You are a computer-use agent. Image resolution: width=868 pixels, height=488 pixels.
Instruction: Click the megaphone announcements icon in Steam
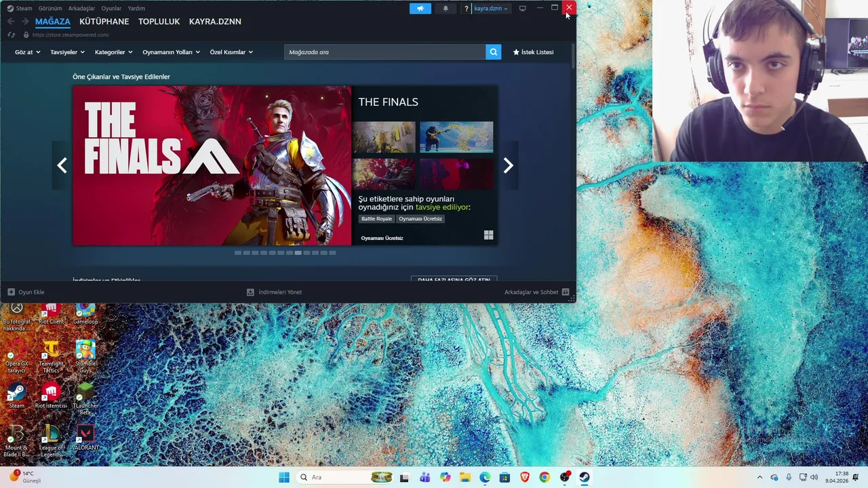pyautogui.click(x=420, y=8)
